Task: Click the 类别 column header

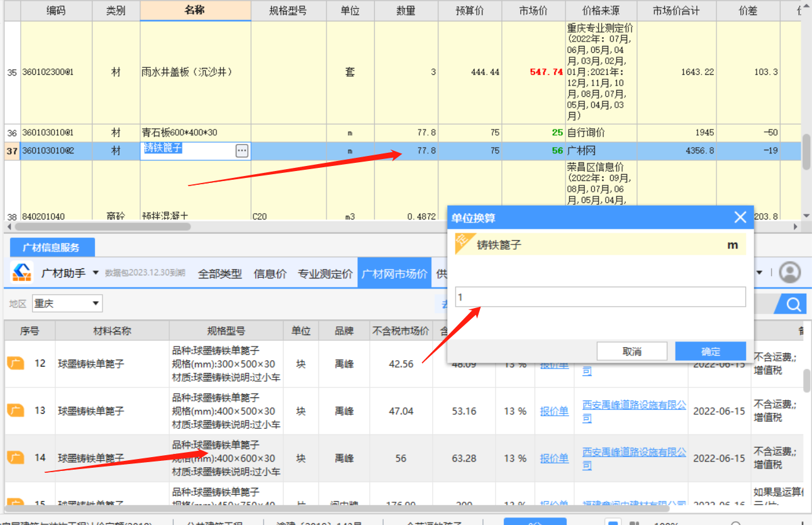Action: pyautogui.click(x=116, y=11)
